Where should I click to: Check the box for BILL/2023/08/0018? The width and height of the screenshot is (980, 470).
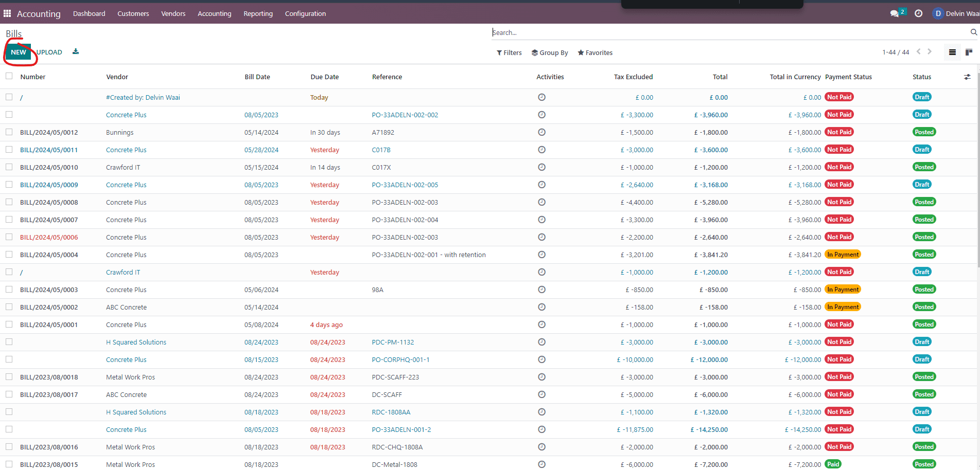9,377
